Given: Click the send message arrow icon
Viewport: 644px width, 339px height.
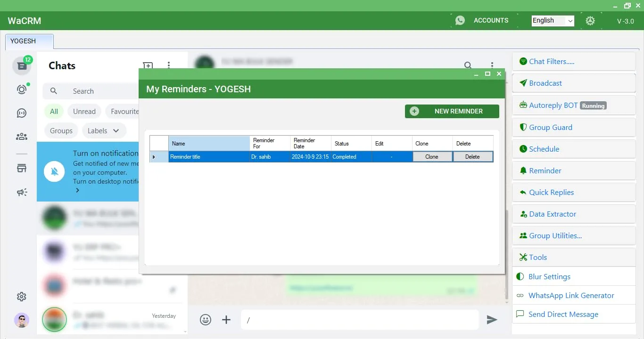Looking at the screenshot, I should [492, 320].
